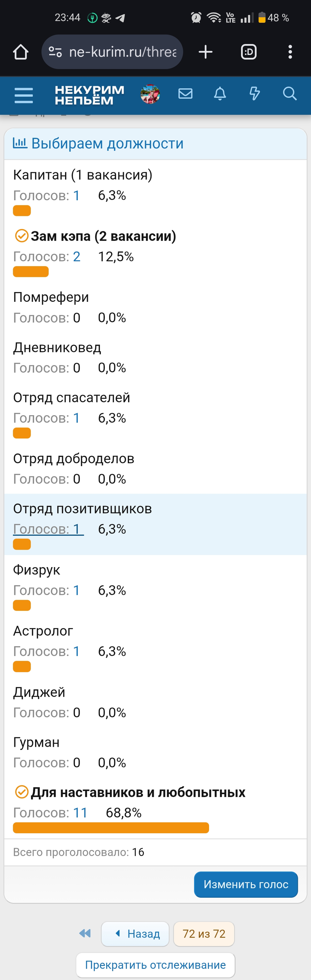Go to the previous page with Назад
This screenshot has height=980, width=311.
(135, 934)
